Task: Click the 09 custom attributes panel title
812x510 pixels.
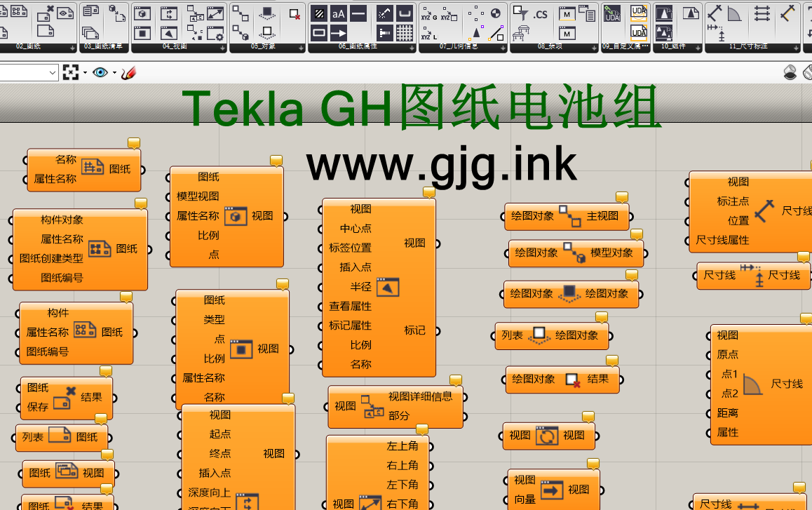Action: point(625,46)
